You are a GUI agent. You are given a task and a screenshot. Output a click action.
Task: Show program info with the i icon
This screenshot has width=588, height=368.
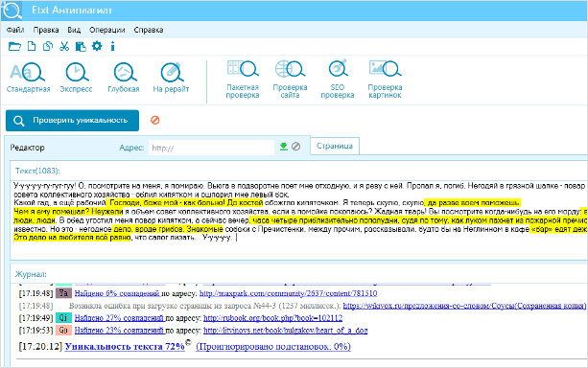coord(112,46)
